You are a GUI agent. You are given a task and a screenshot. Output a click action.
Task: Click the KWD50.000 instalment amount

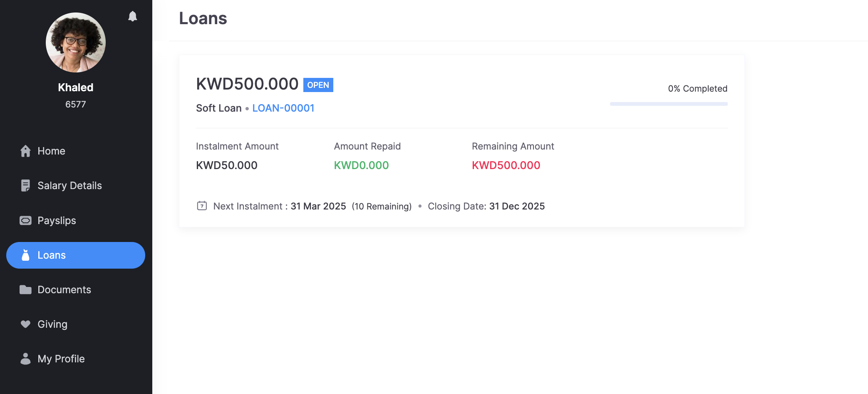click(227, 165)
